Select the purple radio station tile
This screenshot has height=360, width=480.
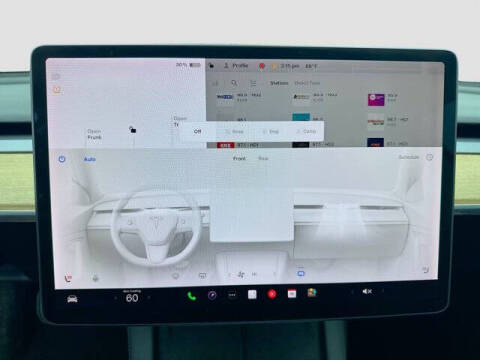click(376, 100)
